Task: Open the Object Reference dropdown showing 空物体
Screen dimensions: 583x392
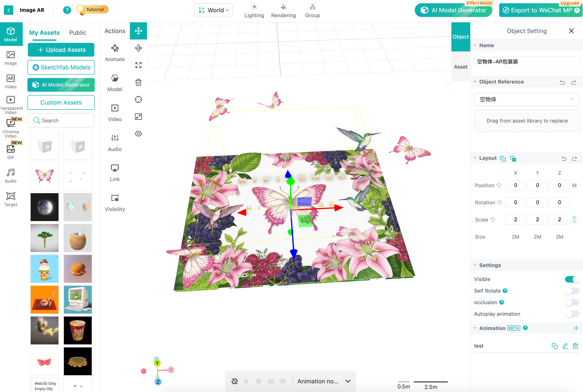Action: pos(526,99)
